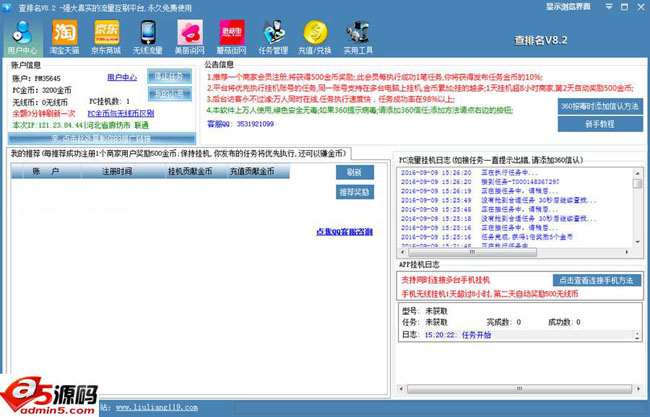Click the 推荐奖励 button
This screenshot has width=650, height=417.
click(355, 192)
